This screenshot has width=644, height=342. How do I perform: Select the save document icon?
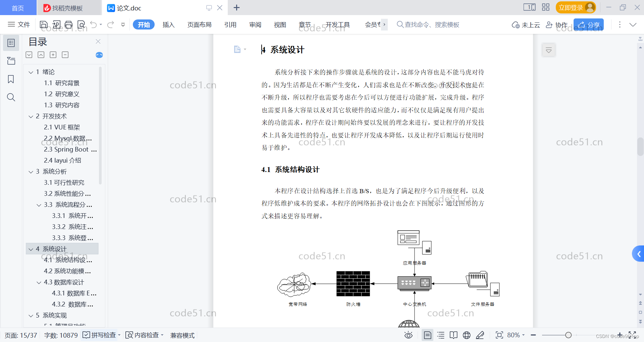pyautogui.click(x=44, y=24)
